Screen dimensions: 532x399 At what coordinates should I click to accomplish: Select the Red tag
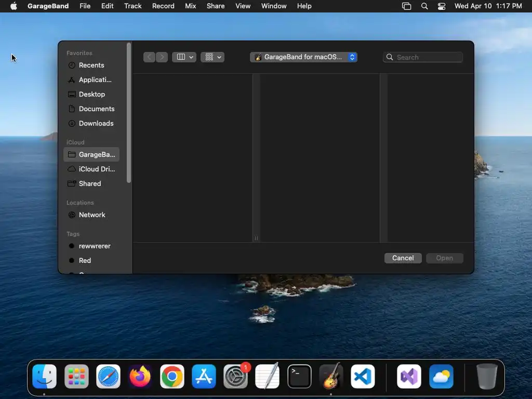pyautogui.click(x=91, y=261)
